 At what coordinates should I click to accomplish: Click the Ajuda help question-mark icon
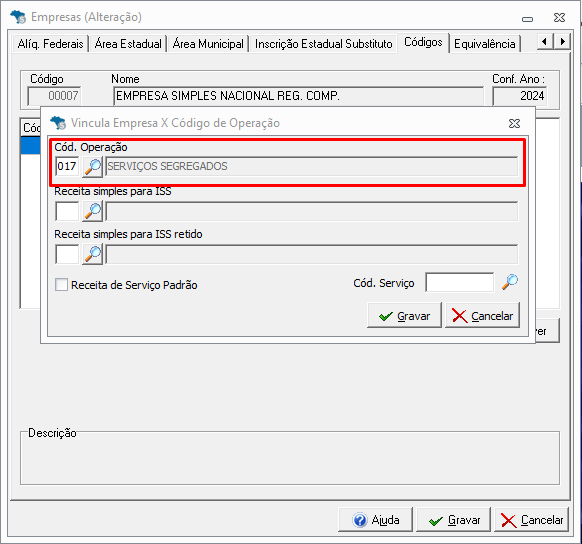tap(360, 520)
